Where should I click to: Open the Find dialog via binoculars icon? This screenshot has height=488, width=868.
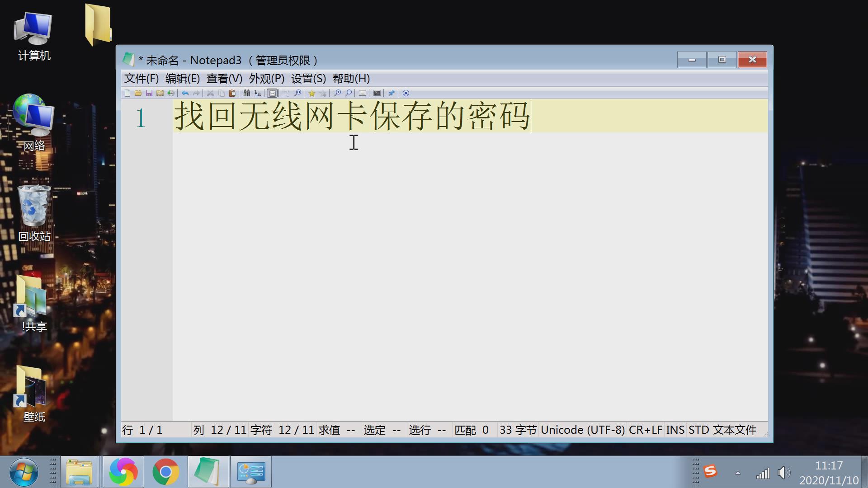[246, 93]
